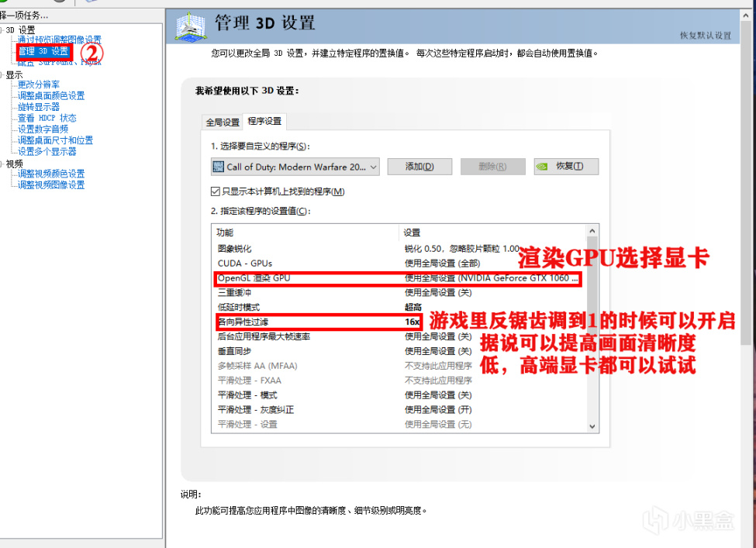Open 查看 HDCP 状态
This screenshot has width=756, height=548.
point(47,118)
